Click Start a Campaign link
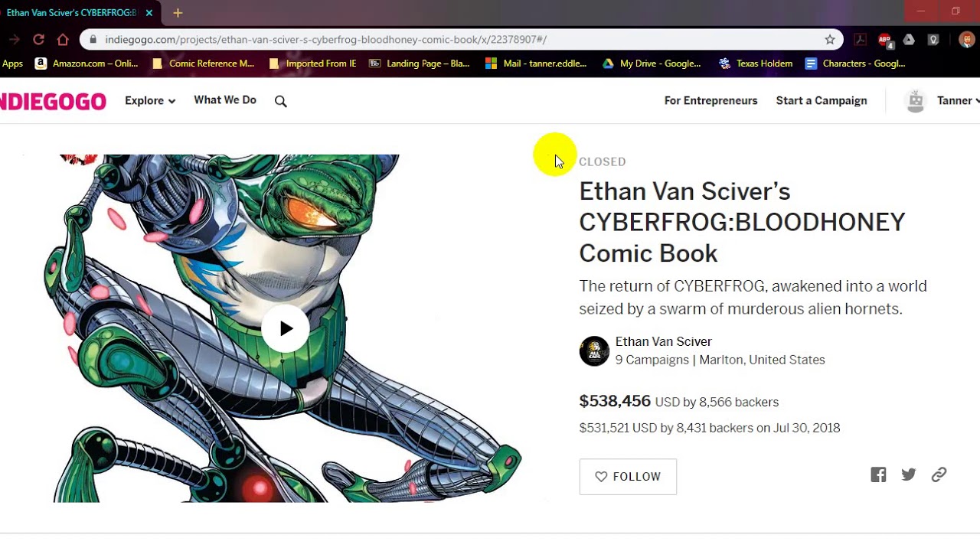The height and width of the screenshot is (551, 980). click(822, 100)
